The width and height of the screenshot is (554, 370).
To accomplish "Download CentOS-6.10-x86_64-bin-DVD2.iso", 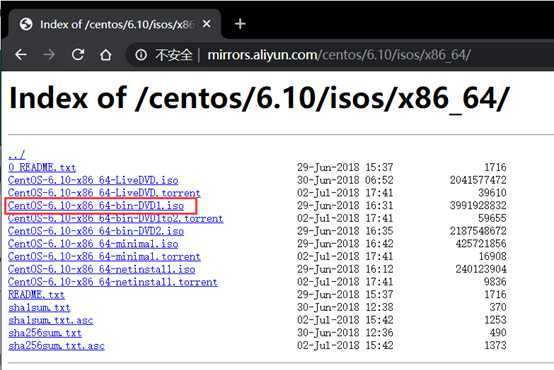I will [96, 231].
